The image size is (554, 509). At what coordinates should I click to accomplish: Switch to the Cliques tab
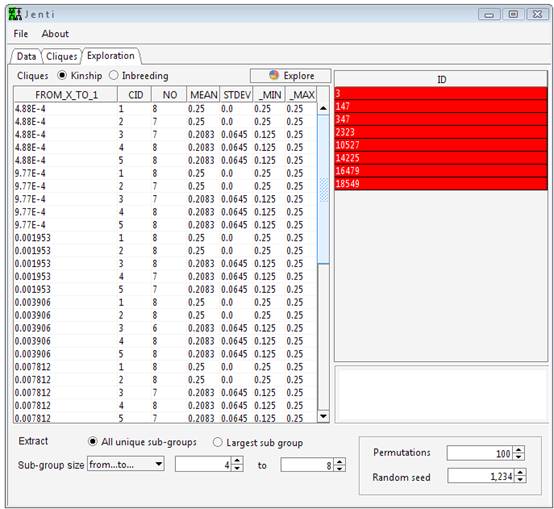click(62, 57)
